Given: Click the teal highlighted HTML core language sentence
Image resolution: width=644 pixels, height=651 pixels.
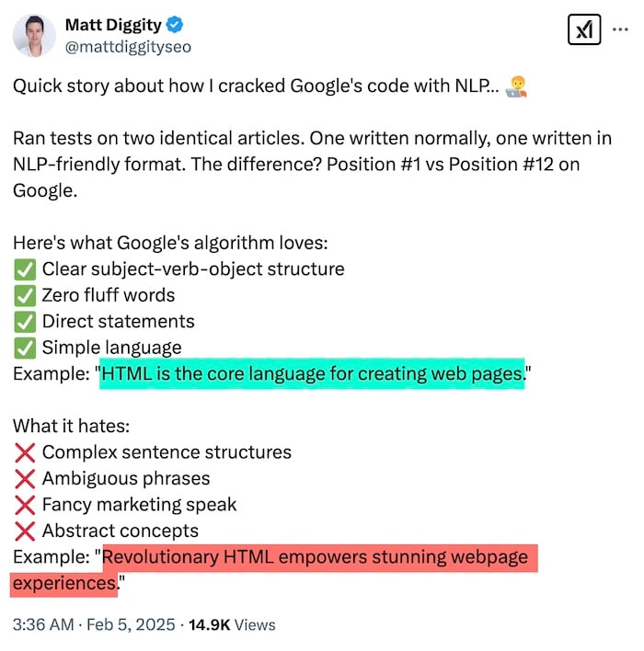Looking at the screenshot, I should tap(312, 373).
